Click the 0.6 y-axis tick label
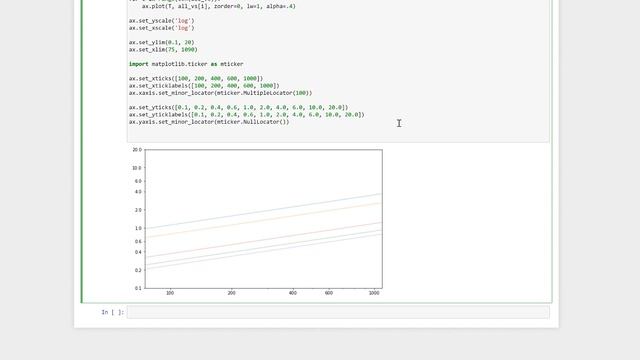The image size is (640, 360). tap(138, 242)
